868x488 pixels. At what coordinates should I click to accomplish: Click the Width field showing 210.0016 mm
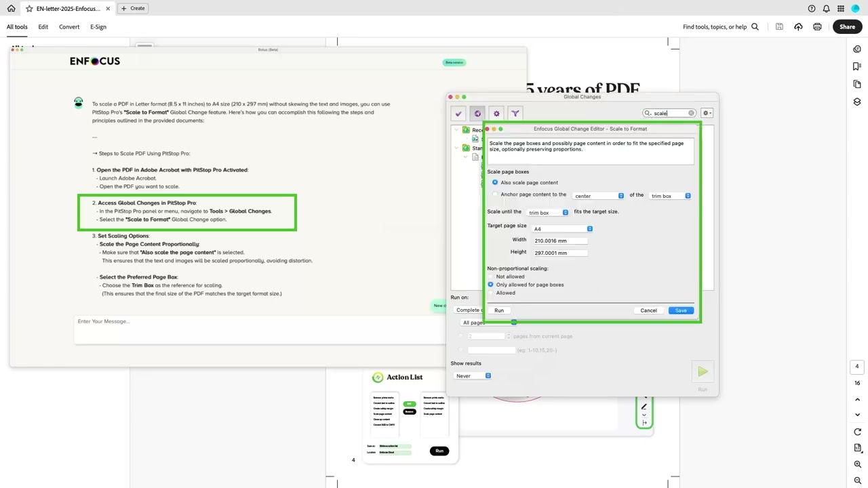click(x=560, y=241)
